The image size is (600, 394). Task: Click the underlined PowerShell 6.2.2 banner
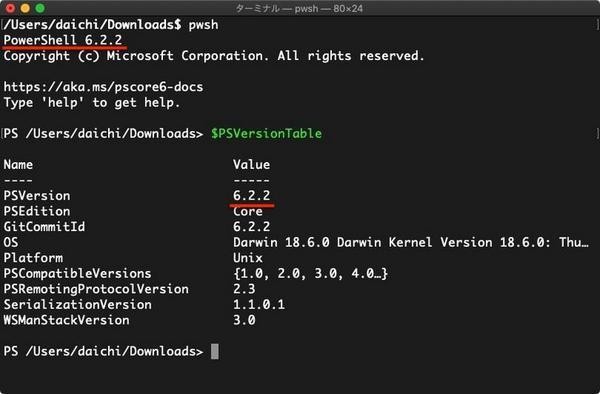click(63, 40)
